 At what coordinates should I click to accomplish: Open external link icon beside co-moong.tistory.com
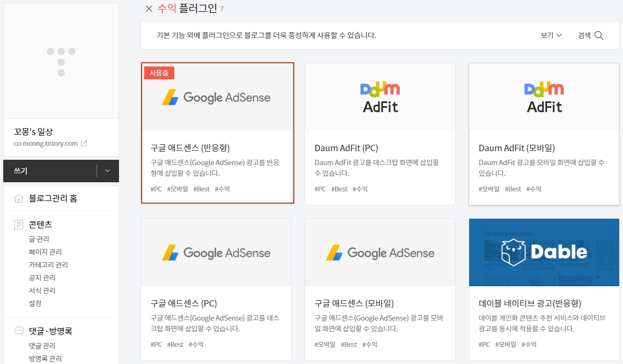[x=84, y=144]
